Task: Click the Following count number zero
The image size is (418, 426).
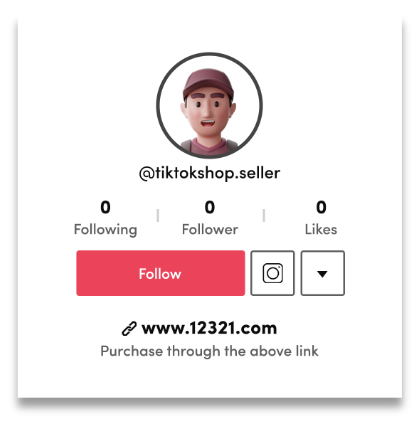Action: (105, 207)
